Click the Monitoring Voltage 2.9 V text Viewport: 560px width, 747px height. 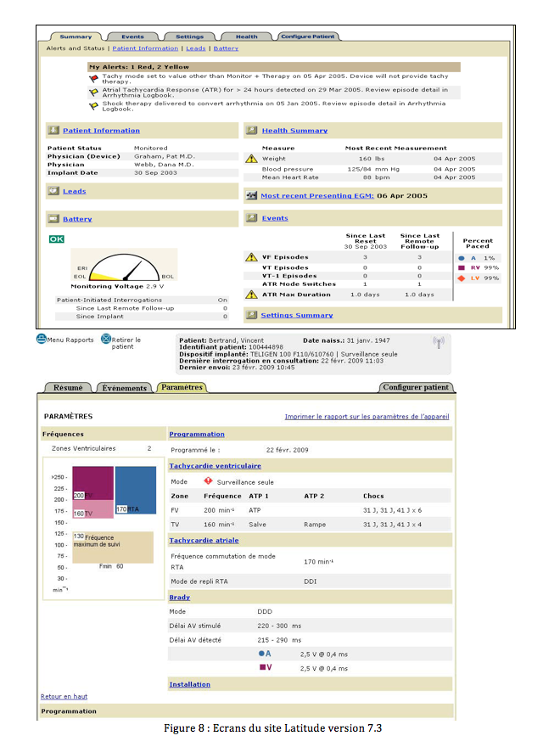pos(117,286)
